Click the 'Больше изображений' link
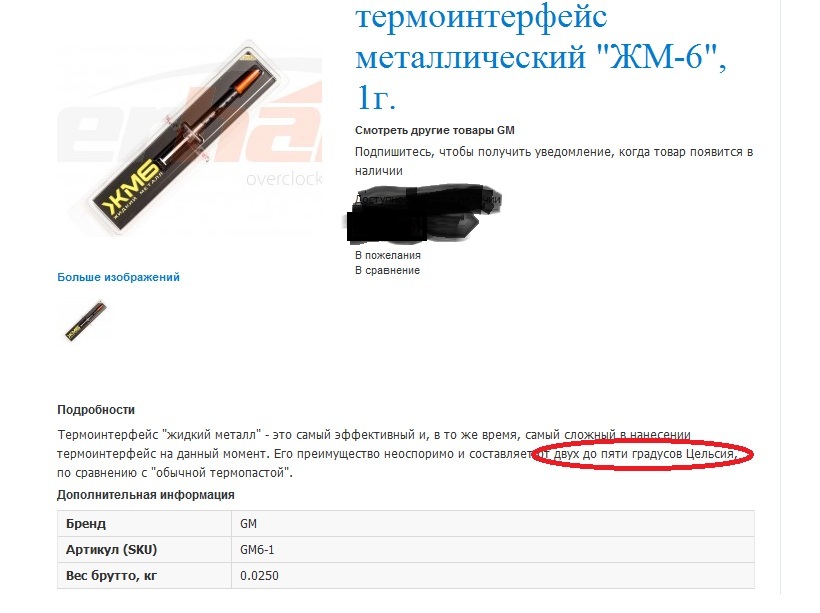Screen dimensions: 820x613 coord(118,277)
